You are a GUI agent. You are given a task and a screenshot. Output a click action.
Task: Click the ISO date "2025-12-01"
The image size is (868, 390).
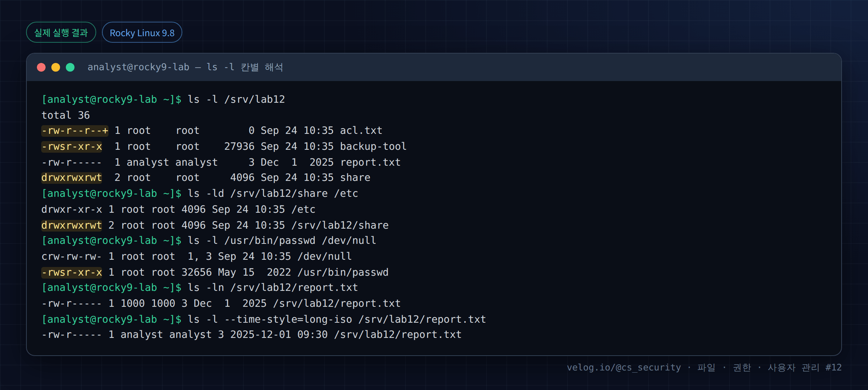tap(261, 335)
